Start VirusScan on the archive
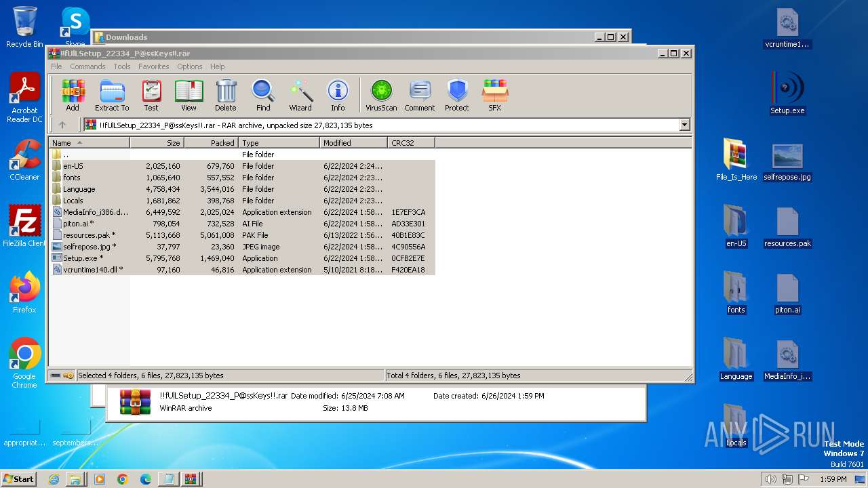Viewport: 868px width, 488px height. (x=381, y=95)
